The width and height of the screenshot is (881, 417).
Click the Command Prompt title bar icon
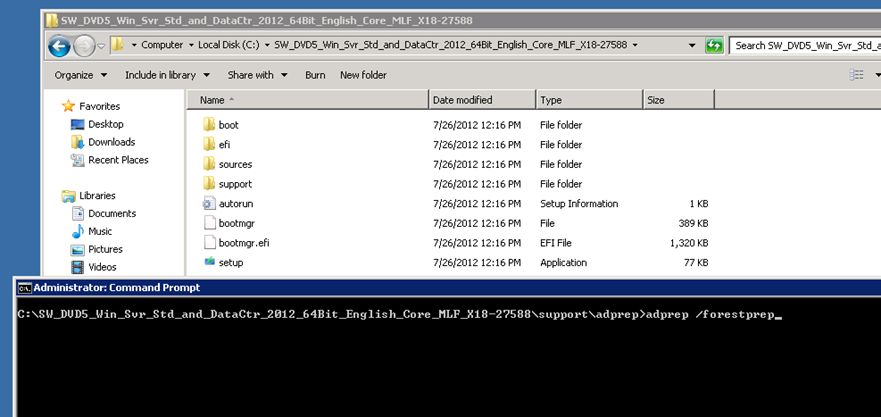point(24,288)
